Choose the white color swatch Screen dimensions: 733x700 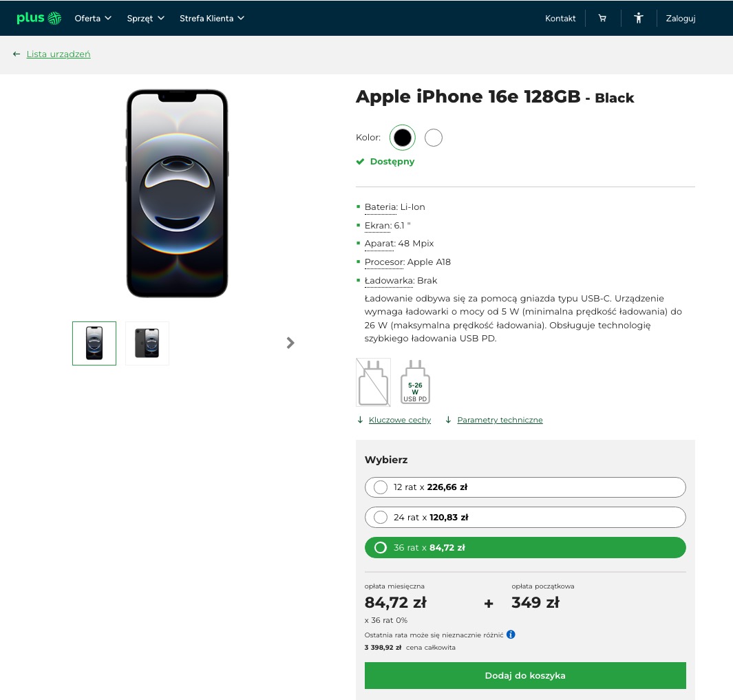[x=434, y=138]
